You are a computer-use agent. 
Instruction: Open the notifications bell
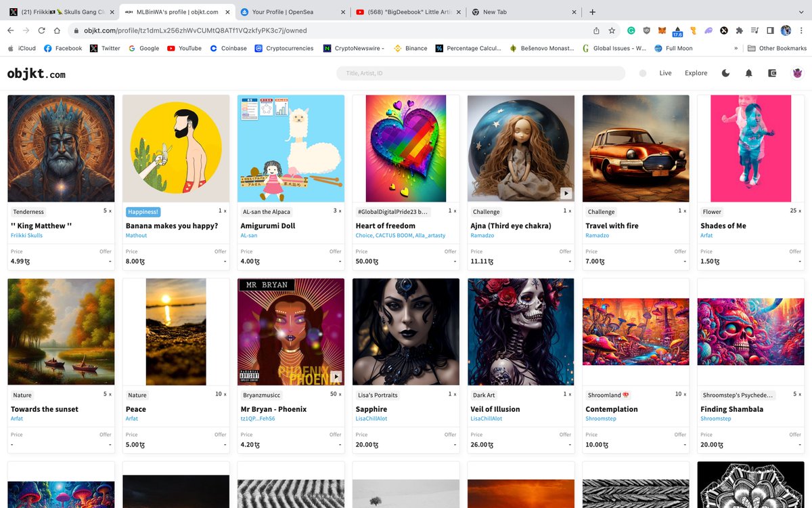click(748, 73)
